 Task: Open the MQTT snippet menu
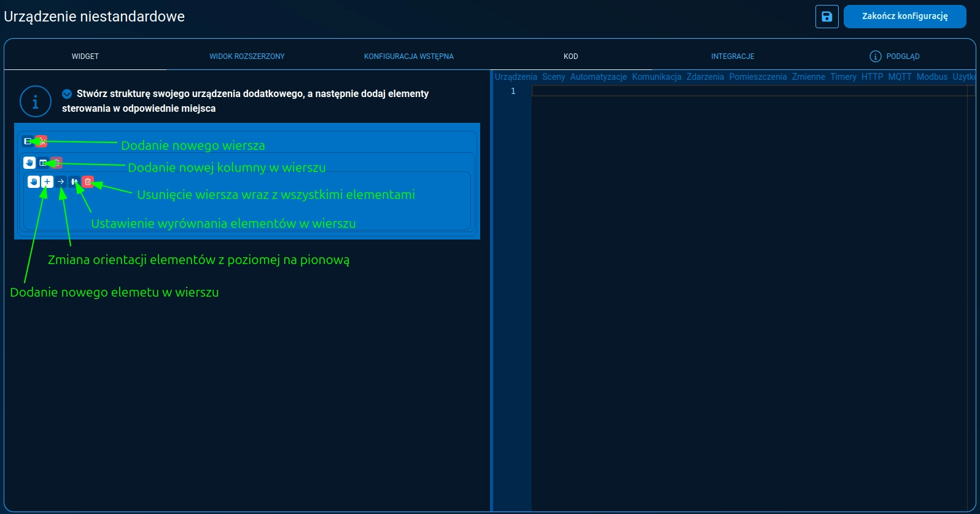point(900,77)
